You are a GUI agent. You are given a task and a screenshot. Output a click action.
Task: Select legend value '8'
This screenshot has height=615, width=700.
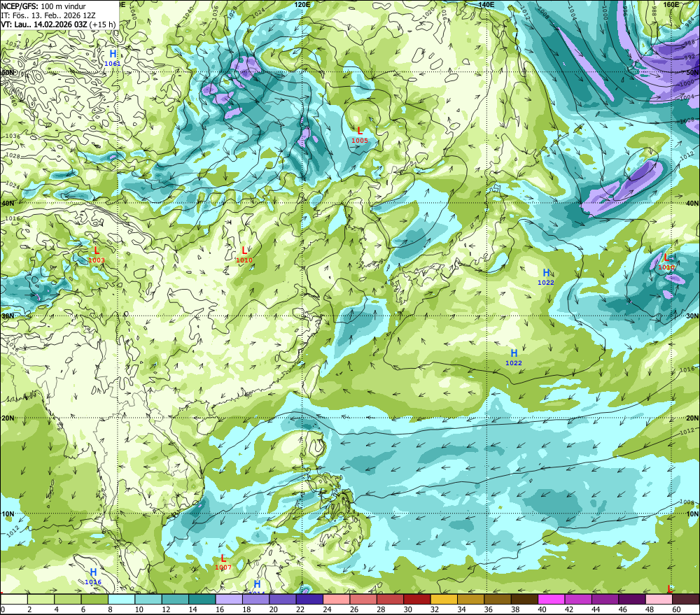point(111,609)
